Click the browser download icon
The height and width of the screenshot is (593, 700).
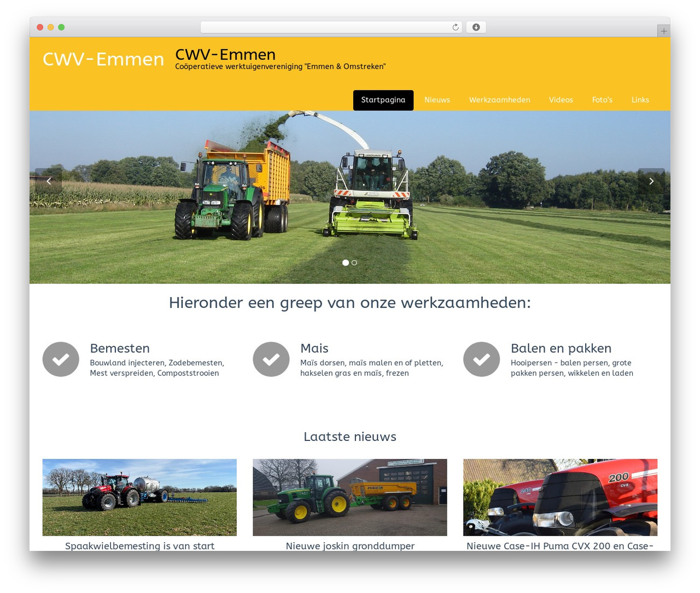(x=476, y=27)
